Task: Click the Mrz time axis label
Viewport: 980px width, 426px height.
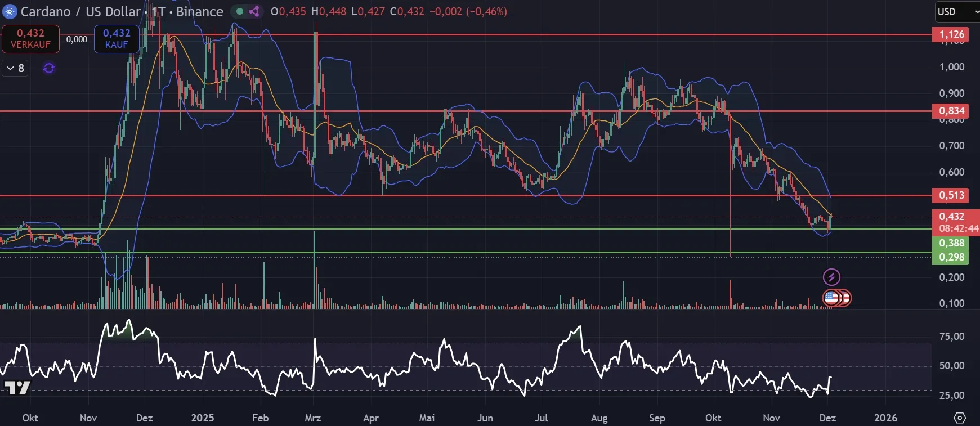Action: (x=313, y=418)
